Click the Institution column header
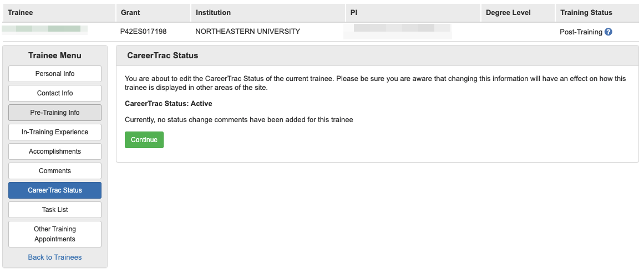The width and height of the screenshot is (644, 273). point(213,12)
